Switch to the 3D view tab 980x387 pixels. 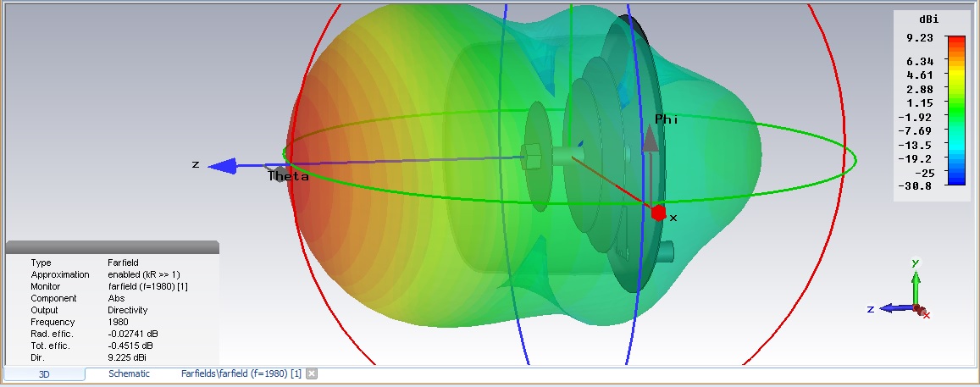(44, 373)
